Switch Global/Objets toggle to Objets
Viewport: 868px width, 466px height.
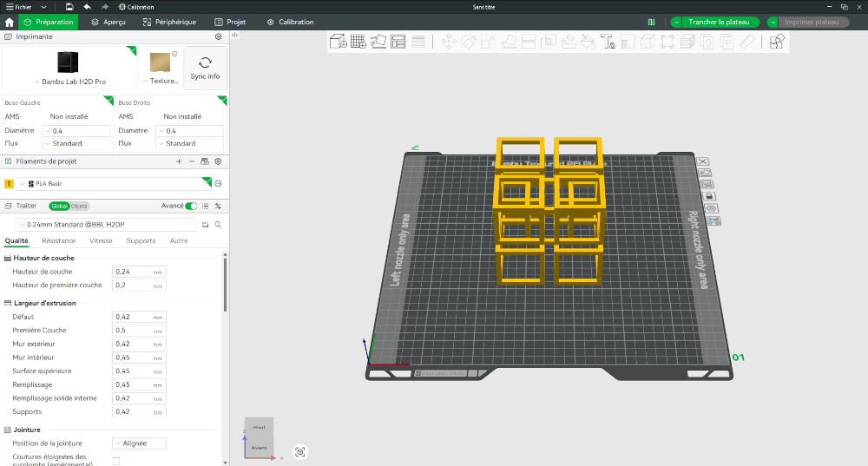pyautogui.click(x=80, y=206)
